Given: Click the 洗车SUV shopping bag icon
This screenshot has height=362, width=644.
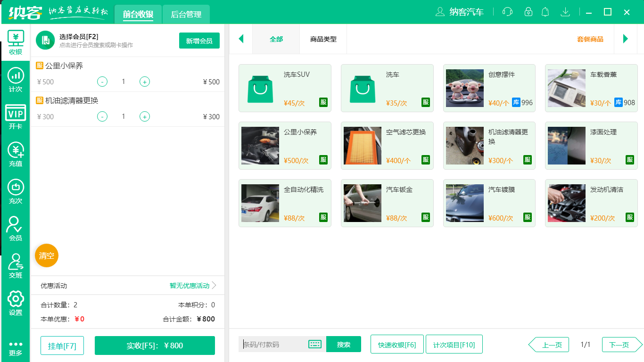Looking at the screenshot, I should tap(260, 89).
